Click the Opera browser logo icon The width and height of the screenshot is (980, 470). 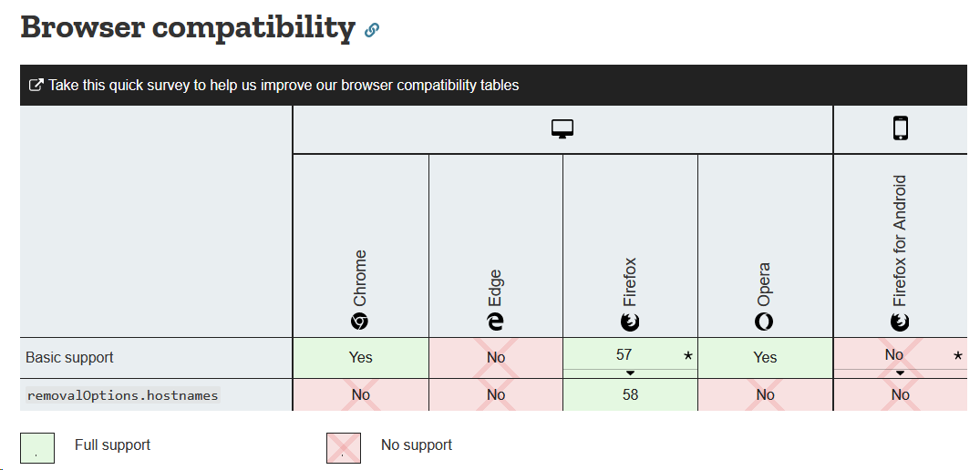point(764,322)
